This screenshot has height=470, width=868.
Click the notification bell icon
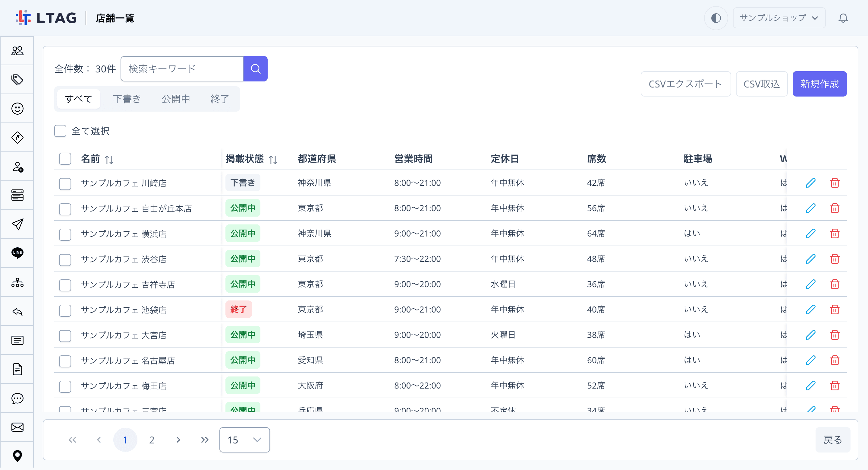[843, 18]
